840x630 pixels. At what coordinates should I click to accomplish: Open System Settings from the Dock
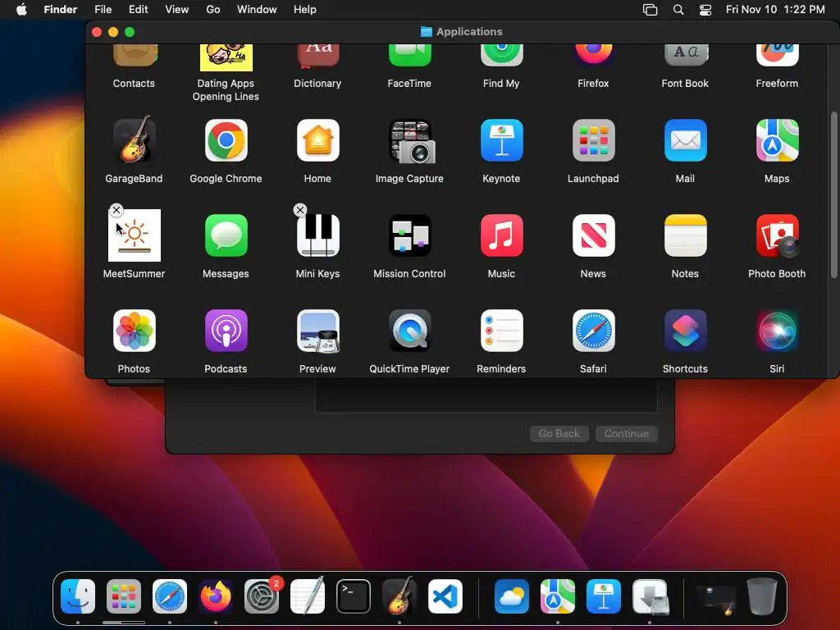[262, 596]
